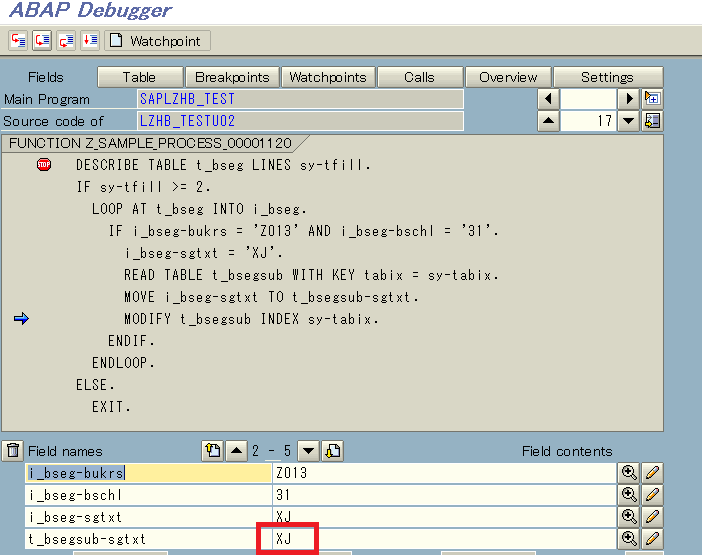Click the blue current-line arrow at MODIFY
Viewport: 702px width, 555px height.
[x=21, y=319]
